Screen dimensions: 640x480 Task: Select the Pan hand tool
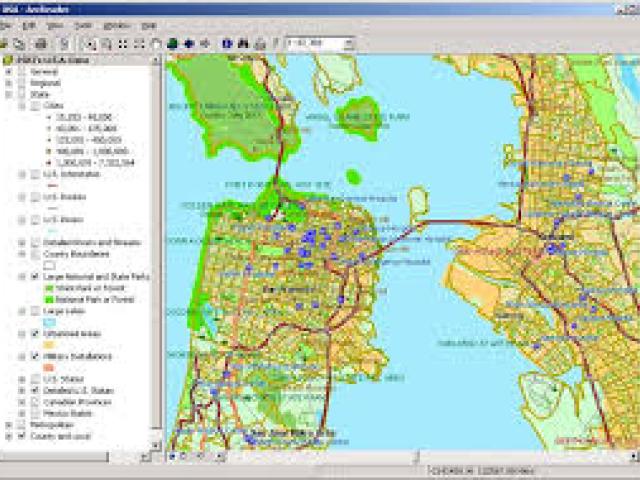(156, 43)
